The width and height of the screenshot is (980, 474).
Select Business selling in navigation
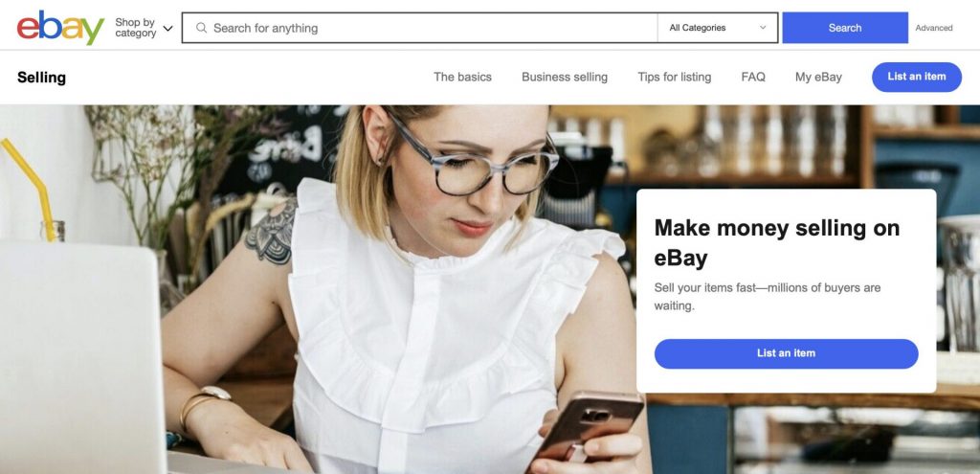click(565, 77)
